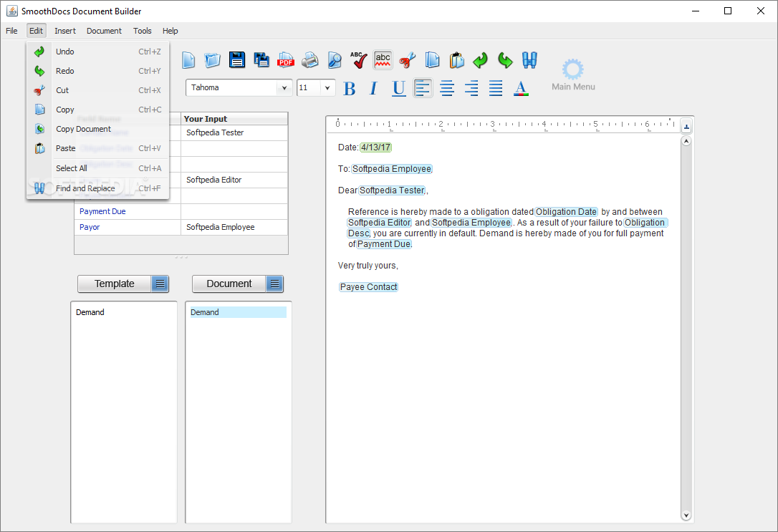Select Demand in the Template list
The image size is (778, 532).
tap(90, 312)
